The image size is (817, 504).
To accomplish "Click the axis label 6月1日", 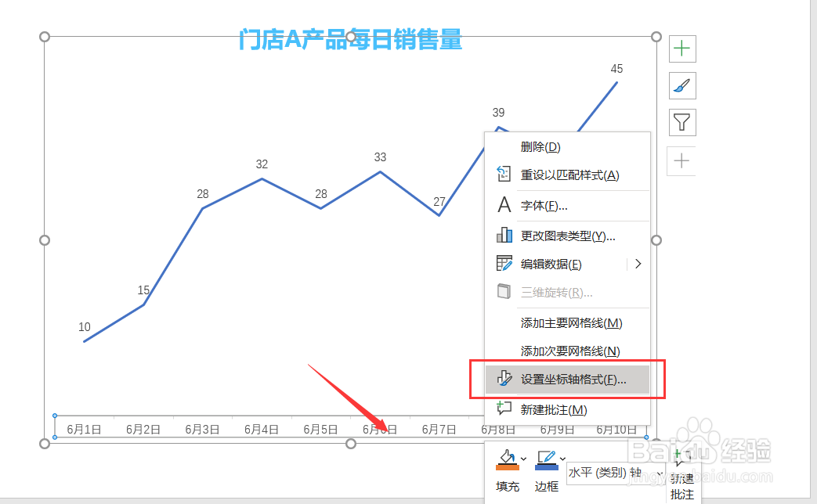I will pyautogui.click(x=84, y=430).
